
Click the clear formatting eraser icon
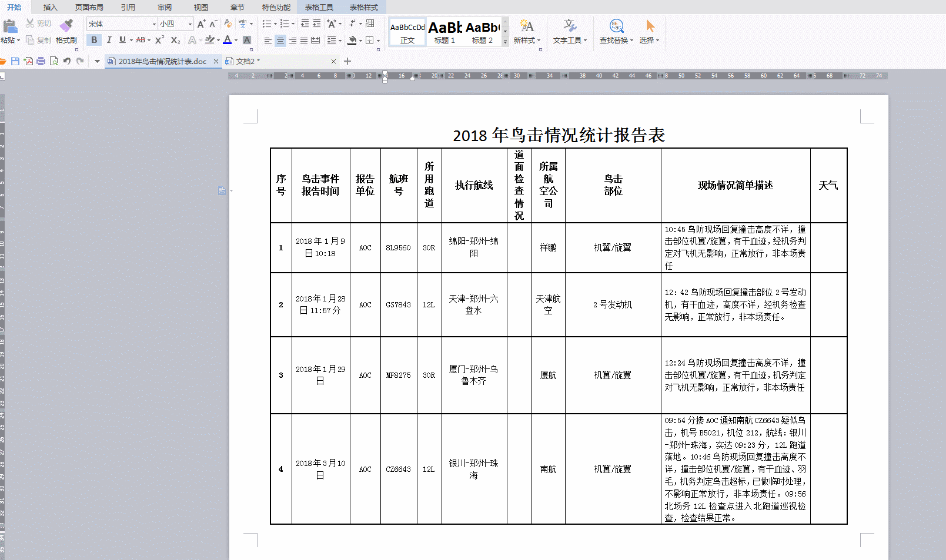click(228, 24)
